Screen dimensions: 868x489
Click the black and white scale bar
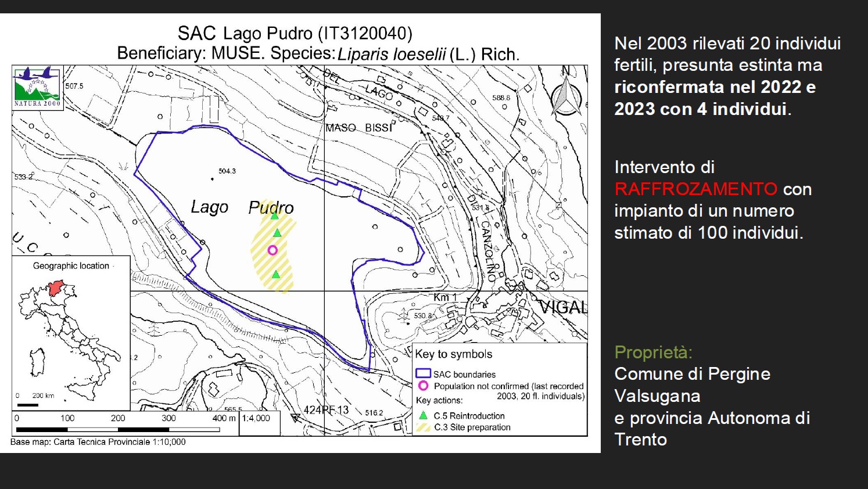coord(118,430)
